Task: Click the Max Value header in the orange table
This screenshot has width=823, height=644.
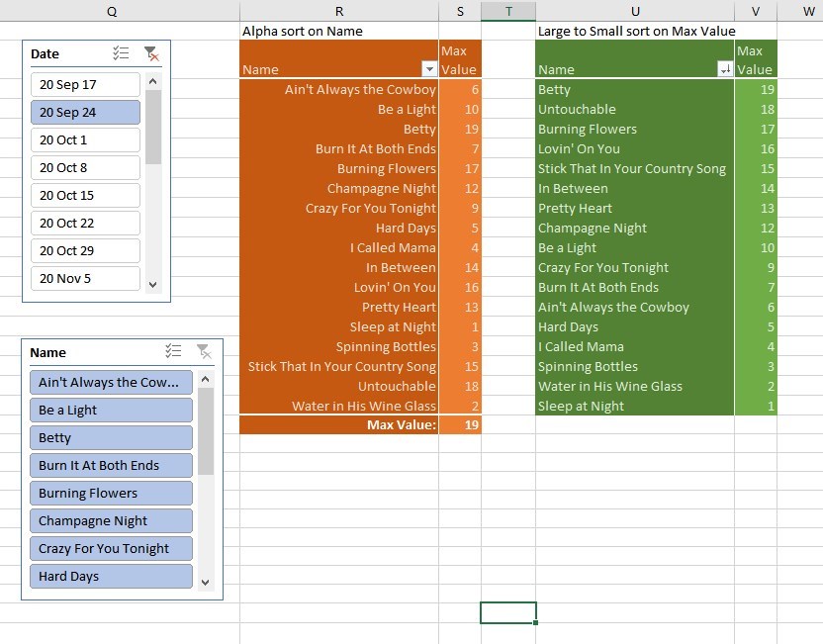Action: click(x=460, y=59)
